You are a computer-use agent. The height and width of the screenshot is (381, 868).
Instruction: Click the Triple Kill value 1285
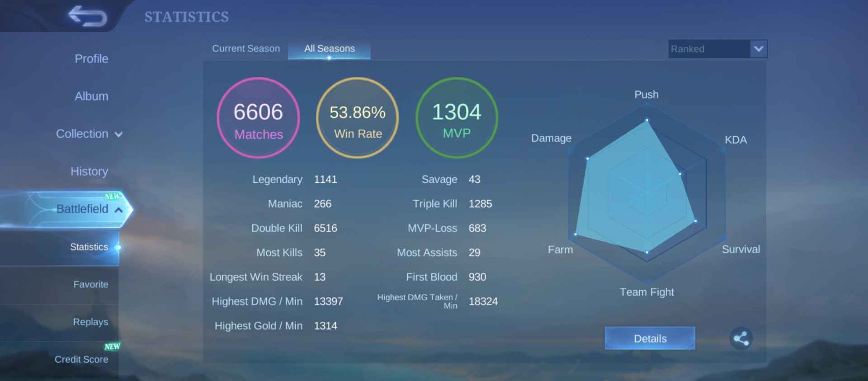click(x=480, y=204)
